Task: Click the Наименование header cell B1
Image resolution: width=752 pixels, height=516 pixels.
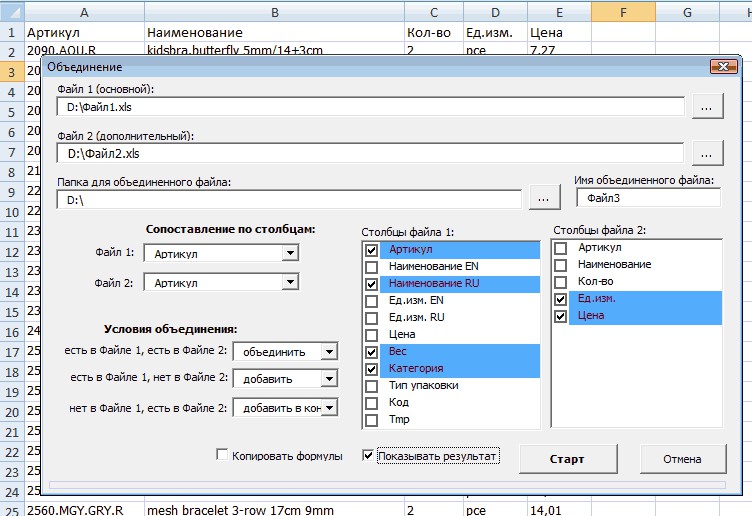Action: tap(274, 33)
